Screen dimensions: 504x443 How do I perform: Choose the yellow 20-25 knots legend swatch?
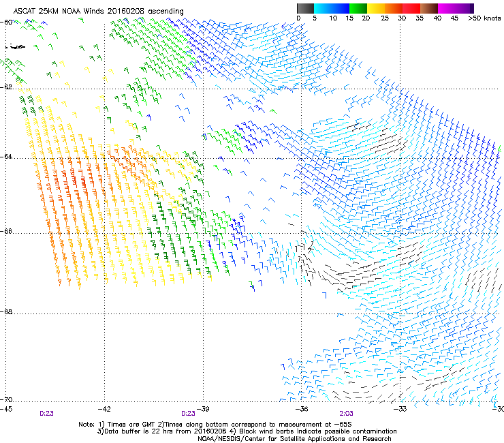(376, 8)
